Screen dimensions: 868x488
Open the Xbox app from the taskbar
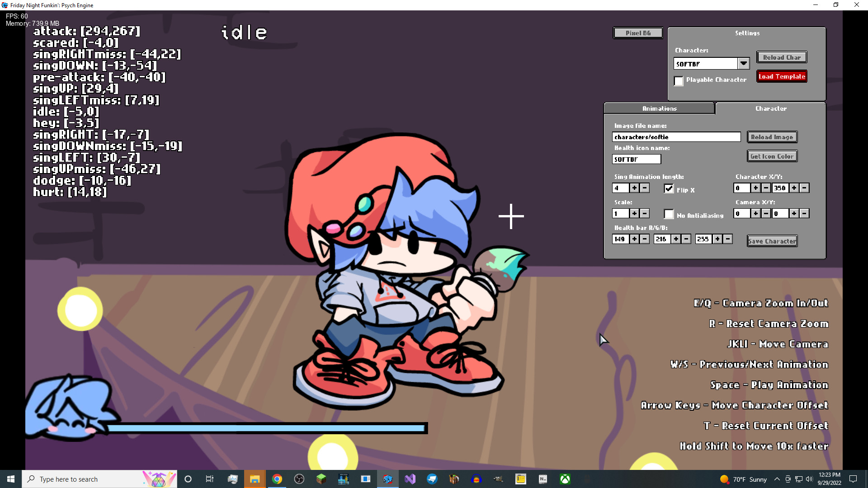tap(565, 479)
